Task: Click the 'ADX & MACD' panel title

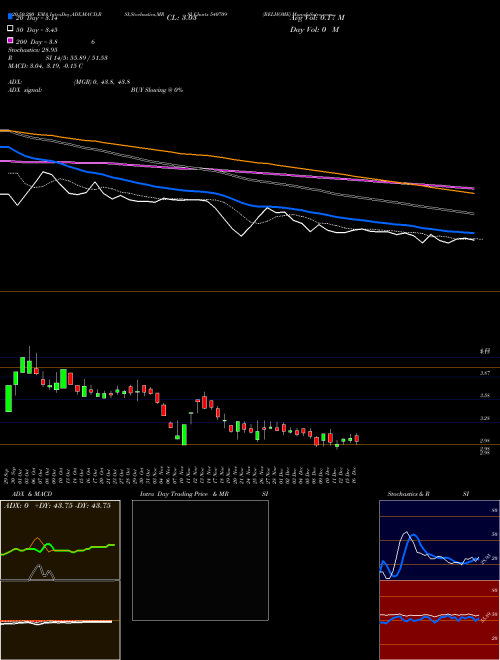Action: [32, 494]
